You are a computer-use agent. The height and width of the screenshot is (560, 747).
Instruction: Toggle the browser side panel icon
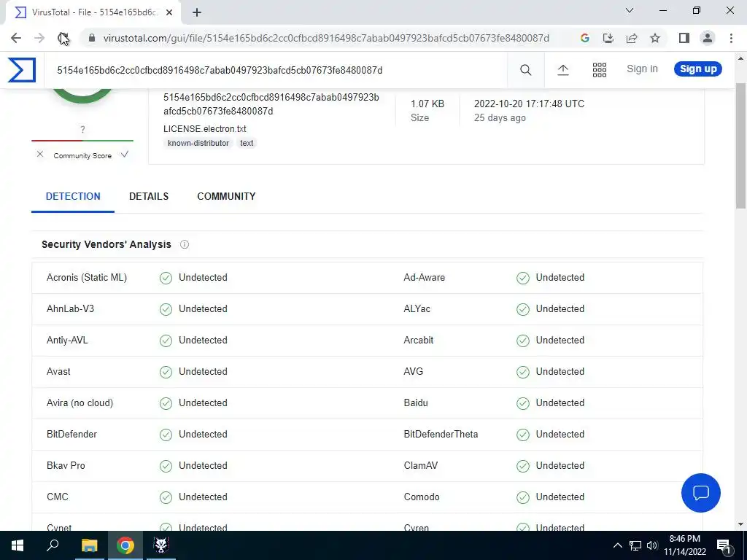[x=684, y=38]
